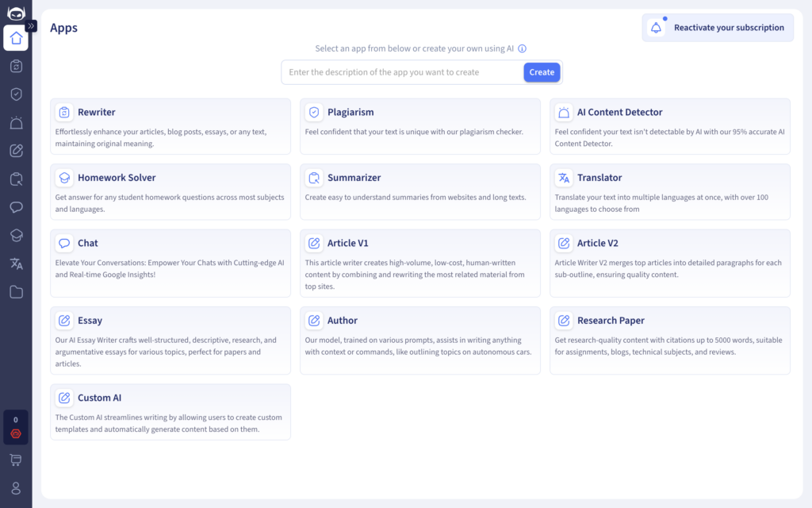Click the robot logo at the sidebar top
The width and height of the screenshot is (812, 508).
click(16, 12)
